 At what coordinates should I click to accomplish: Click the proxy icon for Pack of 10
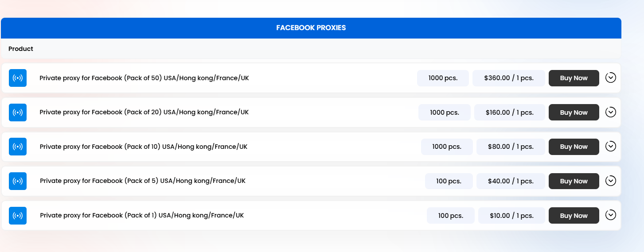18,147
